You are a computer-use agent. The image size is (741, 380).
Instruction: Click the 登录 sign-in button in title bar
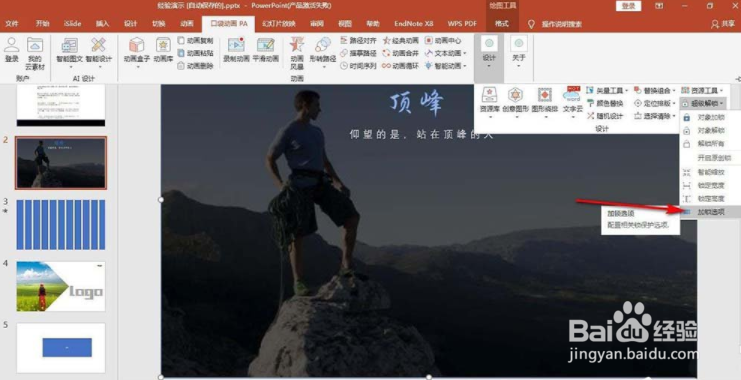629,6
